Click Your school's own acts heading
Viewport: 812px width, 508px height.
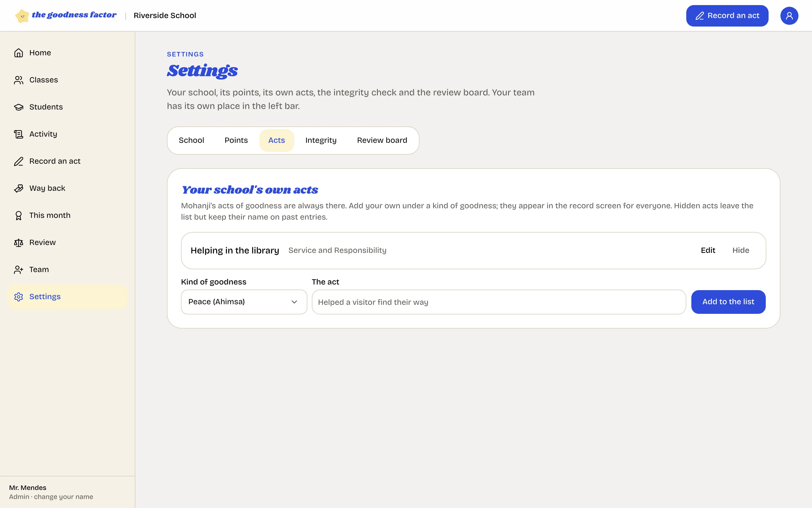tap(250, 190)
